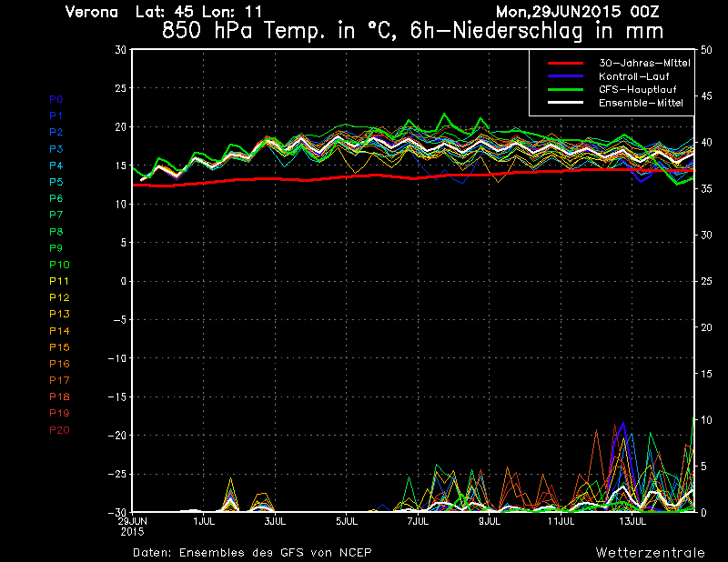The width and height of the screenshot is (728, 562).
Task: Click the red line sample in legend
Action: (565, 63)
